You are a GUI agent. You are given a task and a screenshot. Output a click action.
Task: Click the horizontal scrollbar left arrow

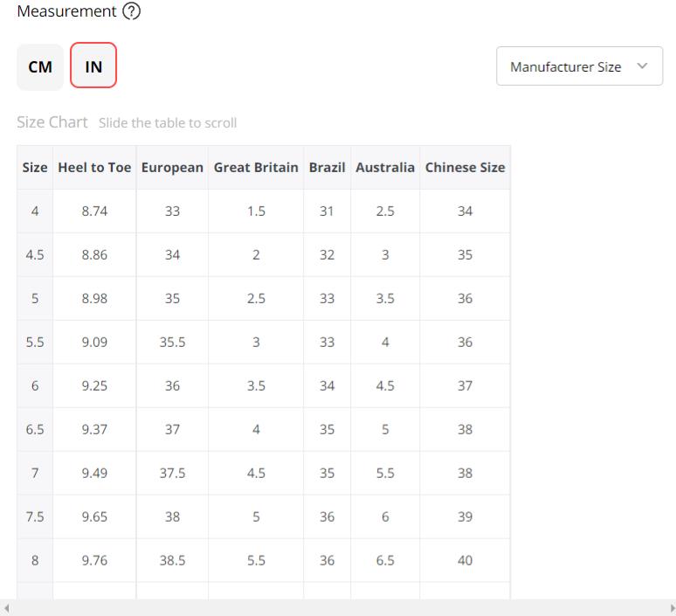coord(7,608)
